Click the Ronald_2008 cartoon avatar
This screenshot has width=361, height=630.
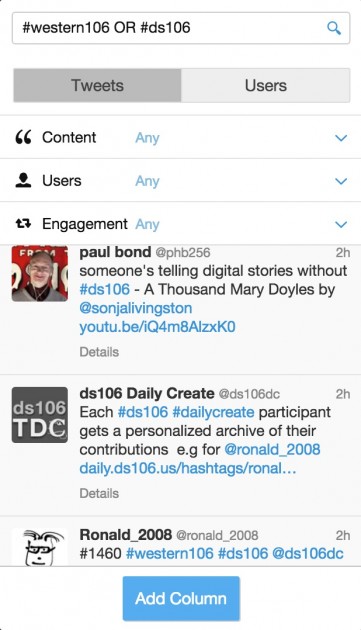click(x=40, y=547)
